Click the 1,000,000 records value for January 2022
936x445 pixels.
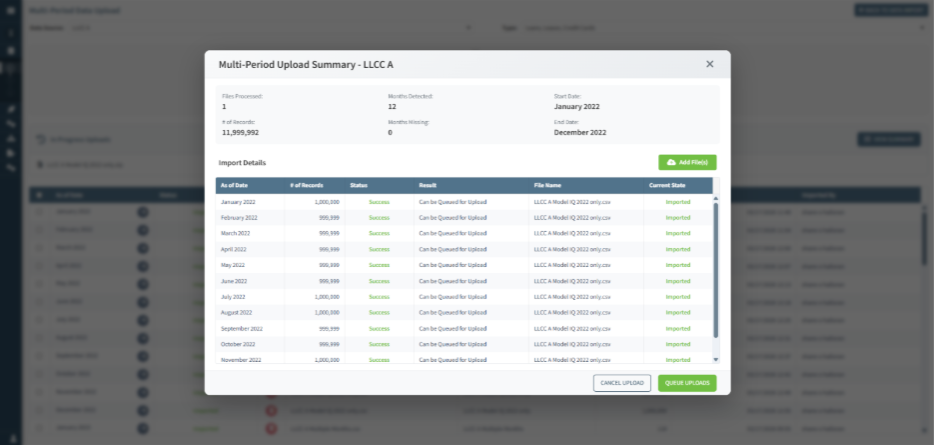(327, 202)
